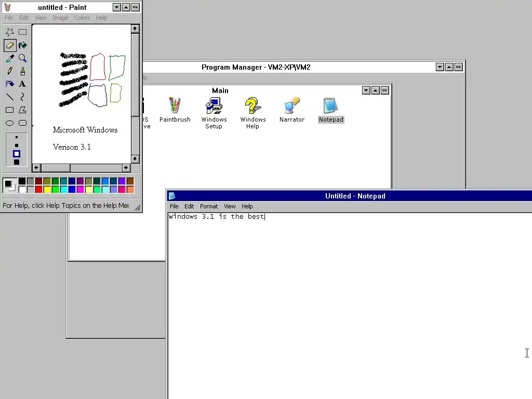Choose the smallest eraser size option
Viewport: 532px width, 399px height.
[16, 137]
